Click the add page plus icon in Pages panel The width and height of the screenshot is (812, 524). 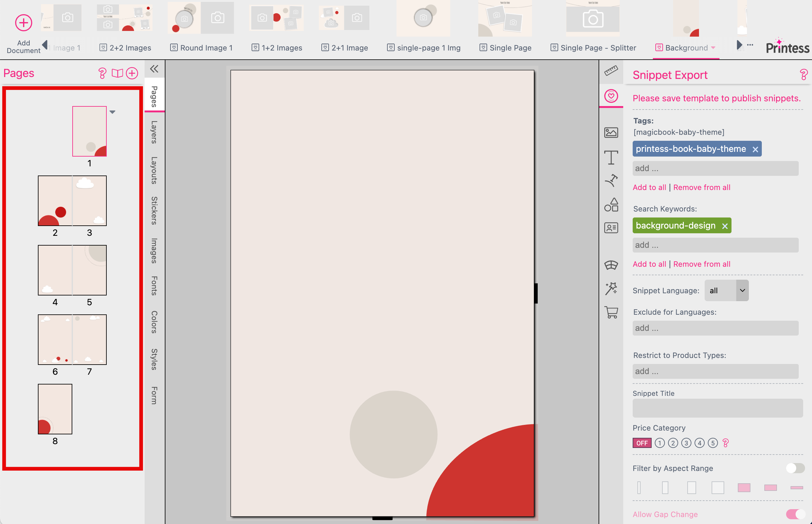[x=132, y=73]
